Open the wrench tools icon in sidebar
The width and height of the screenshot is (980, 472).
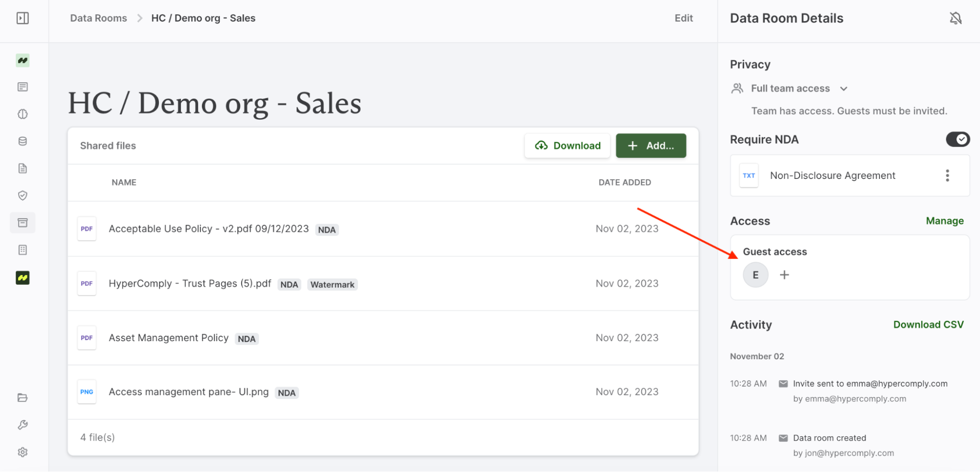(23, 425)
